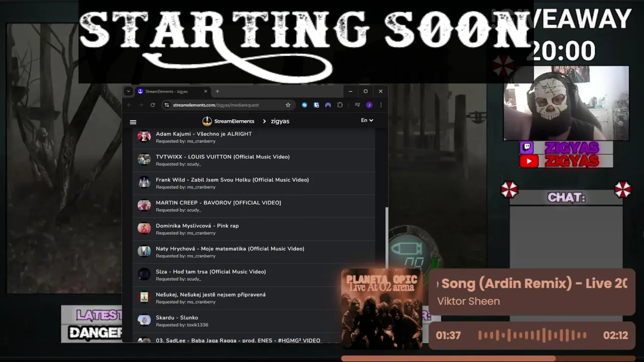Click TVTWIXX song thumbnail
Viewport: 644px width, 362px height.
(144, 159)
